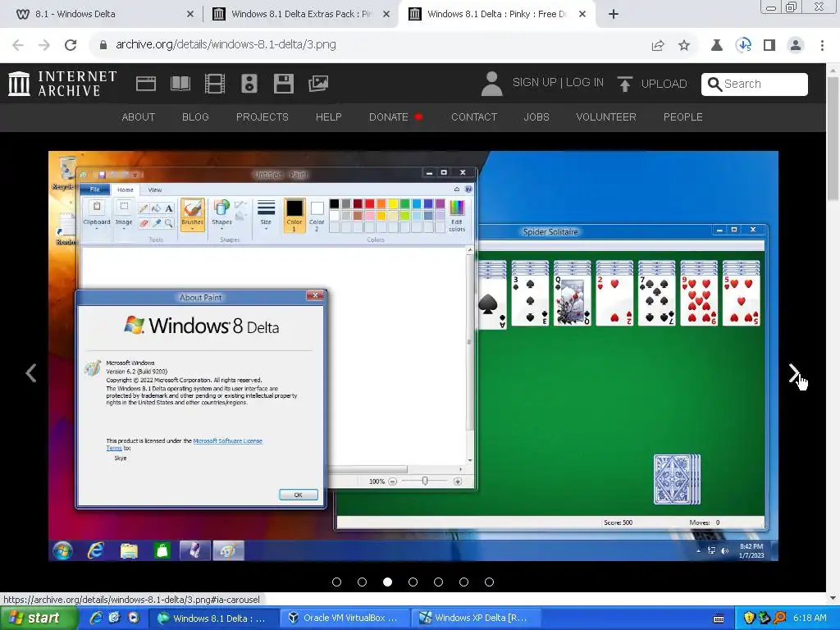Open the JOBS nav item
The width and height of the screenshot is (840, 630).
[536, 116]
